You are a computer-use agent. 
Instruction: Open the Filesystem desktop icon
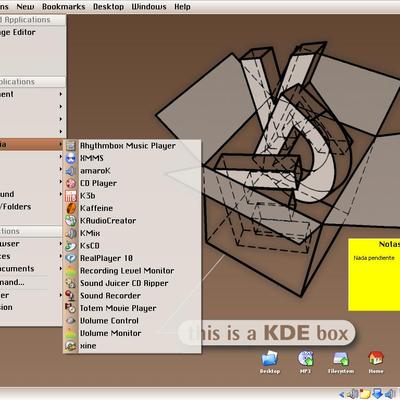[x=341, y=362]
